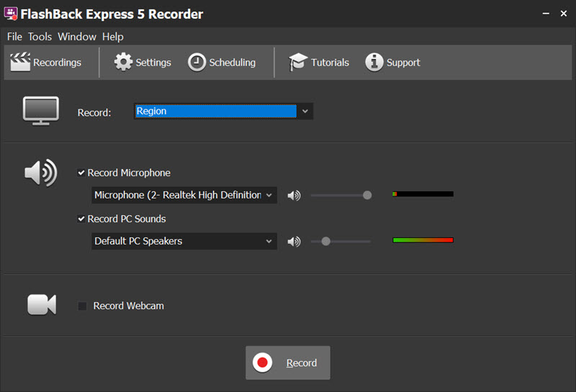This screenshot has height=392, width=576.
Task: Enable the Record Webcam checkbox
Action: tap(82, 306)
